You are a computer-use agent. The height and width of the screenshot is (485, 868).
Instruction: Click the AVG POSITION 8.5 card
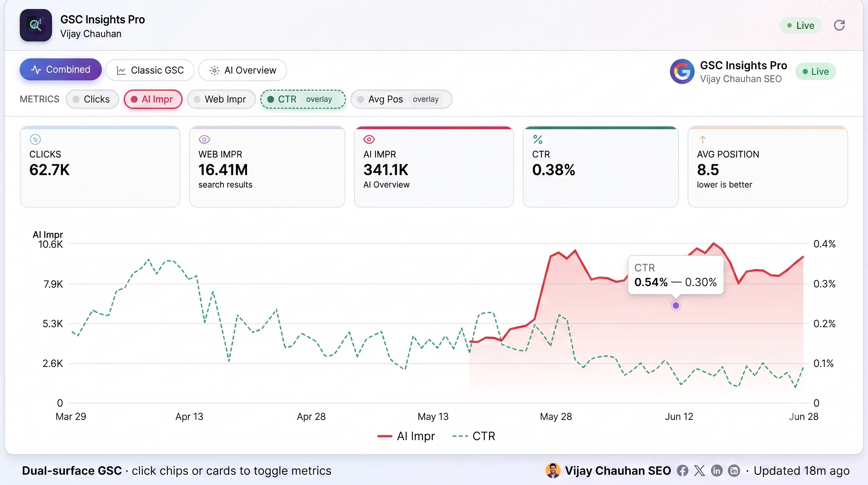click(768, 167)
